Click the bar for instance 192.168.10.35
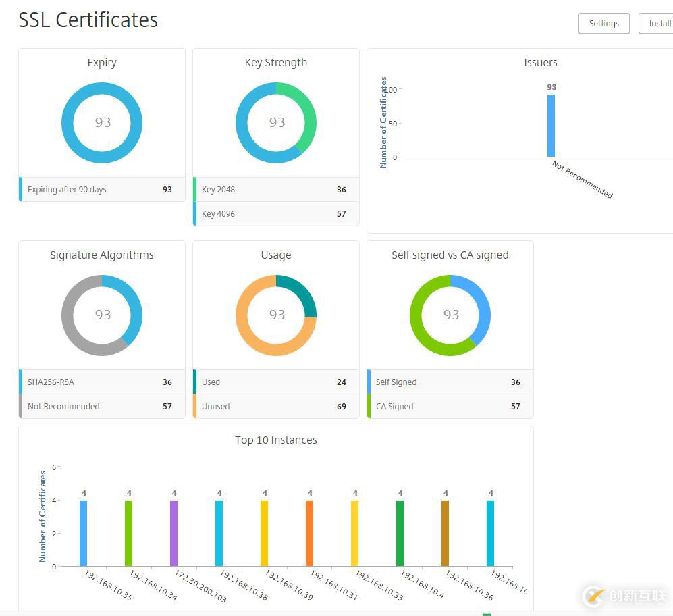The height and width of the screenshot is (616, 673). [x=83, y=533]
